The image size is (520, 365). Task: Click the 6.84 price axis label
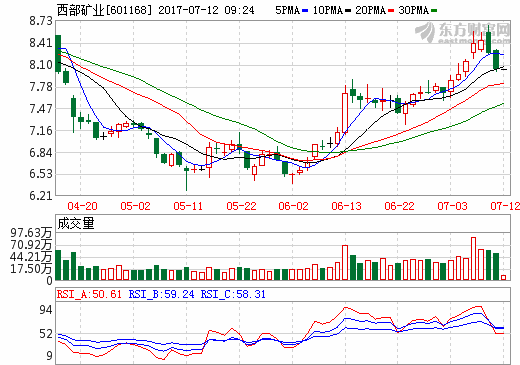point(41,152)
